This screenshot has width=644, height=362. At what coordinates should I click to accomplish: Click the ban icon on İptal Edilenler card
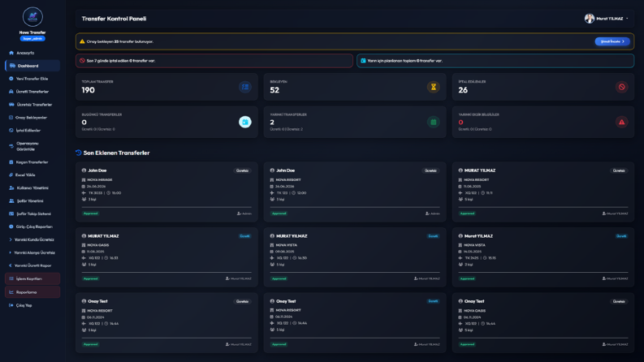pyautogui.click(x=621, y=87)
